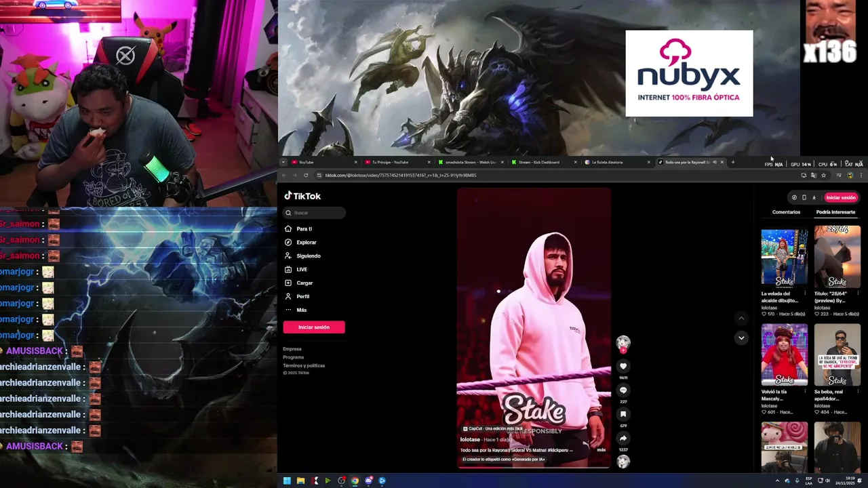Open the Windows Start menu
The width and height of the screenshot is (868, 488).
pyautogui.click(x=287, y=481)
